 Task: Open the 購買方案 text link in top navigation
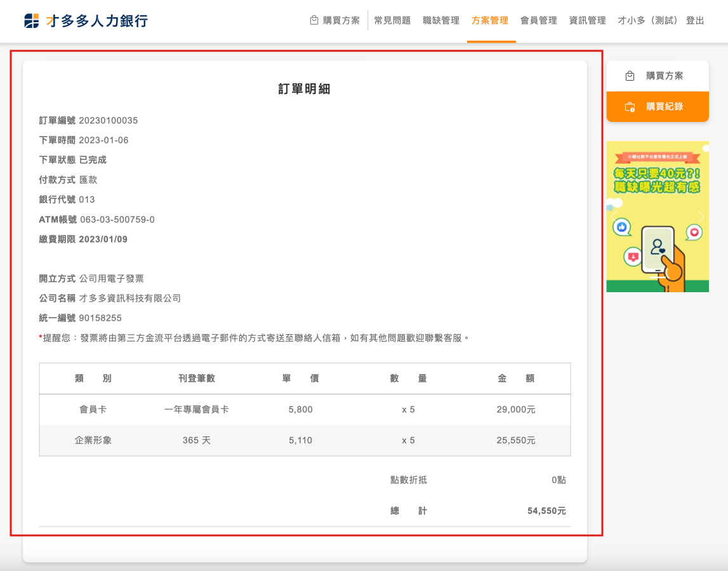tap(341, 20)
